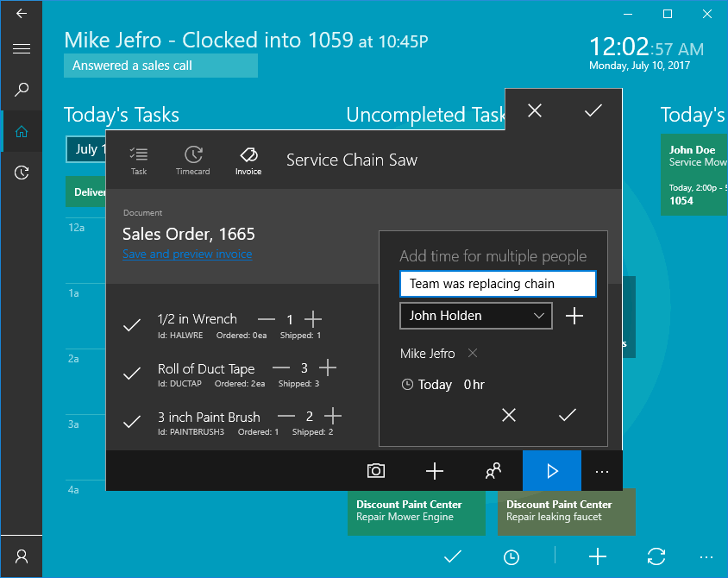Increase quantity of Roll of Duct Tape
Viewport: 728px width, 578px height.
[x=328, y=368]
